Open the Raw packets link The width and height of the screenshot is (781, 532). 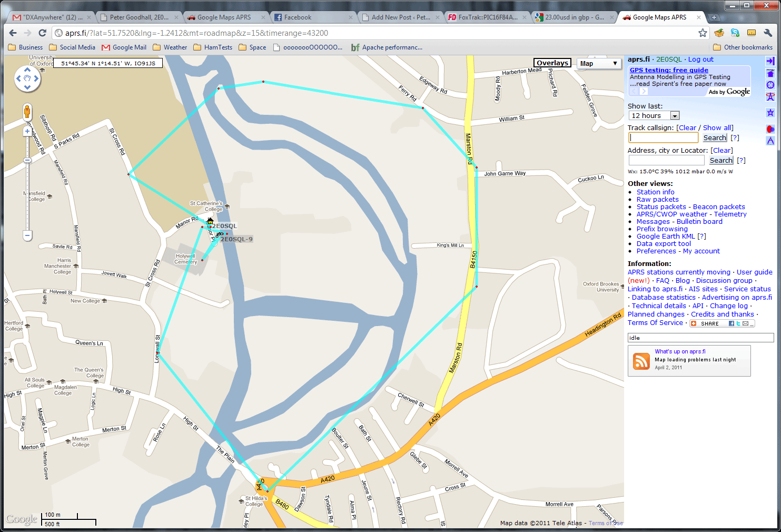pos(657,200)
